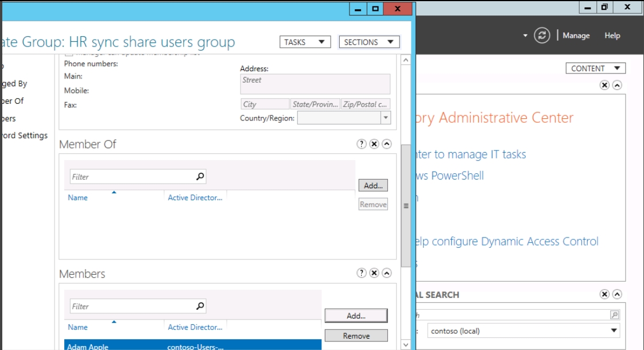
Task: Click the search icon in Members filter
Action: (200, 306)
